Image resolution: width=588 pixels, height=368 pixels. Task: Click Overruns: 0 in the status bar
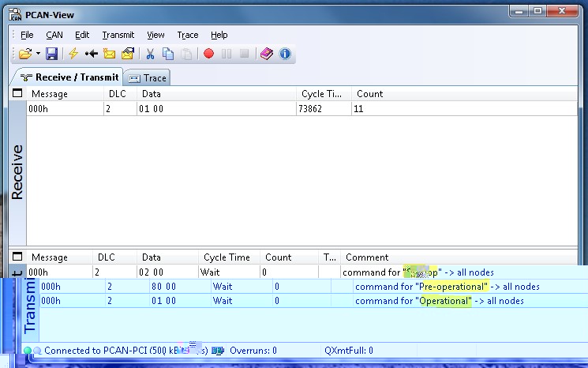253,351
